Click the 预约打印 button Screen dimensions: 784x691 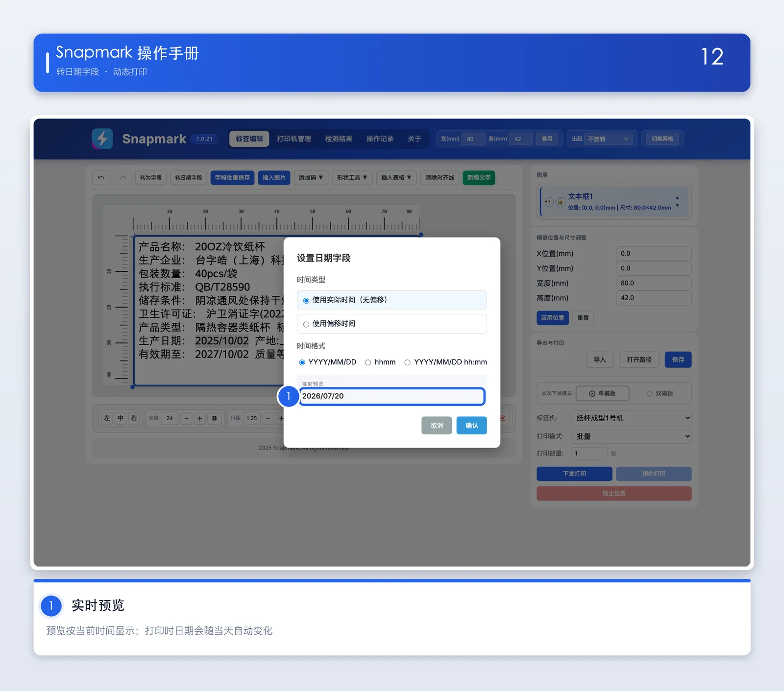coord(654,474)
